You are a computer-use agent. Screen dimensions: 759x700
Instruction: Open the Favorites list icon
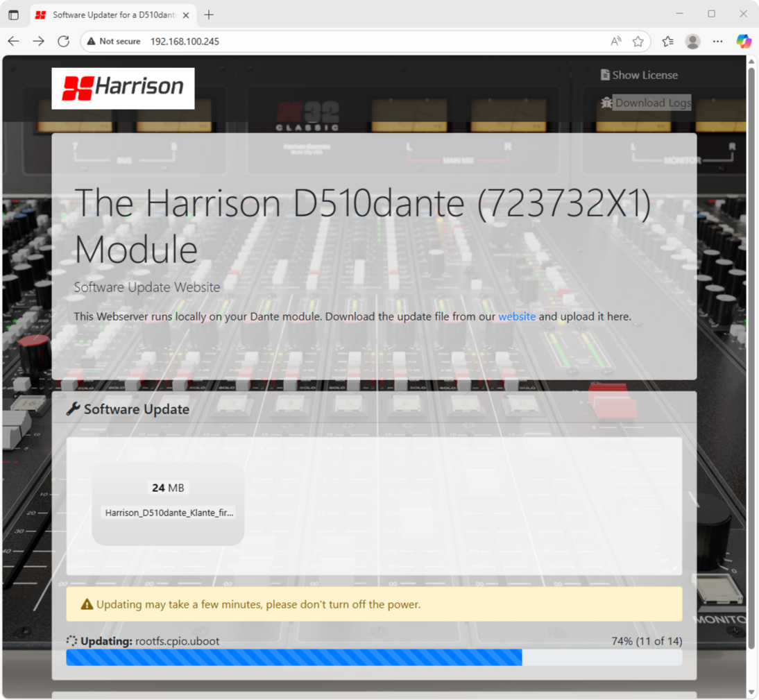pos(667,41)
